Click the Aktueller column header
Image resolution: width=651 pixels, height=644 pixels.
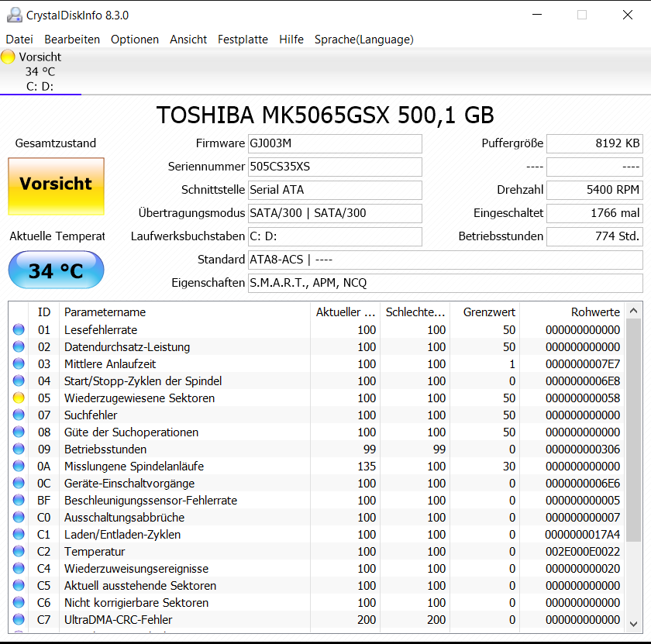[x=346, y=312]
